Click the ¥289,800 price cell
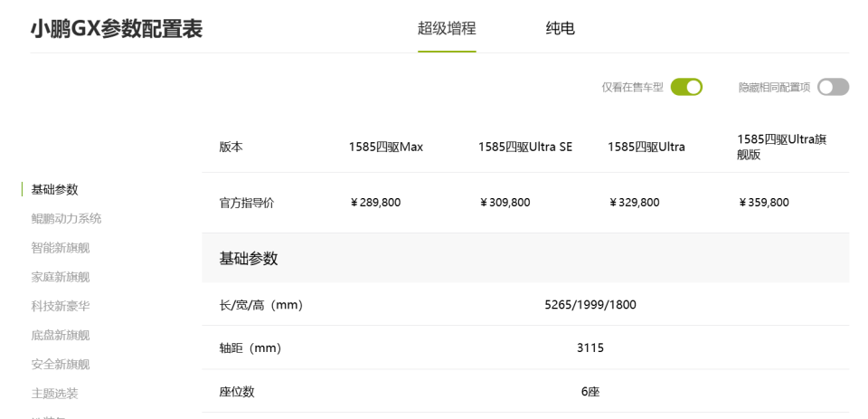 pos(375,203)
